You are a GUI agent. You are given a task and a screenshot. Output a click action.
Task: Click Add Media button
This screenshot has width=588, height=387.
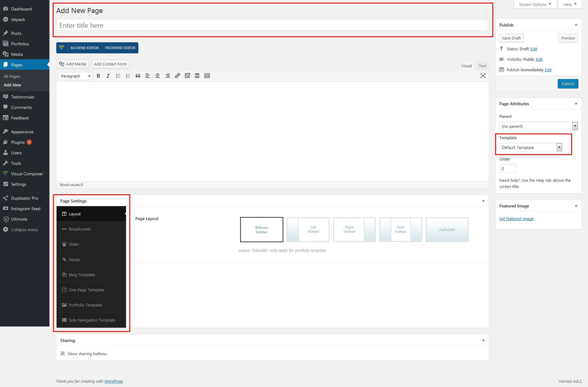coord(73,64)
